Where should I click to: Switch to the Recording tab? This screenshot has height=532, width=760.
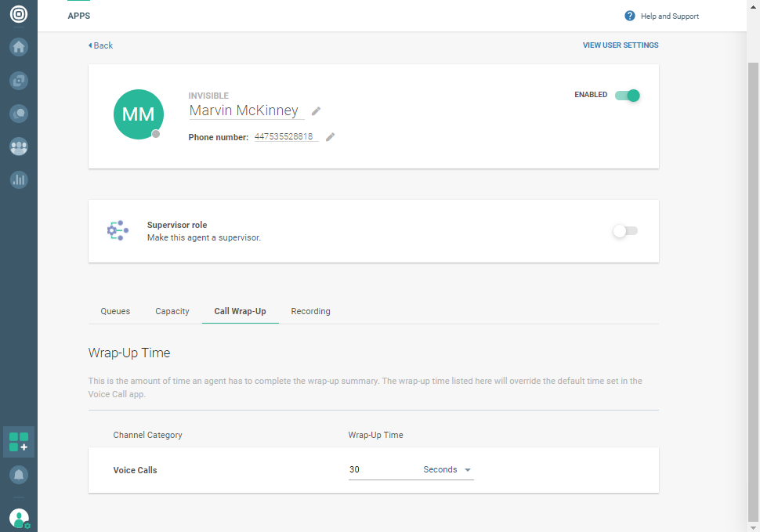pyautogui.click(x=310, y=311)
